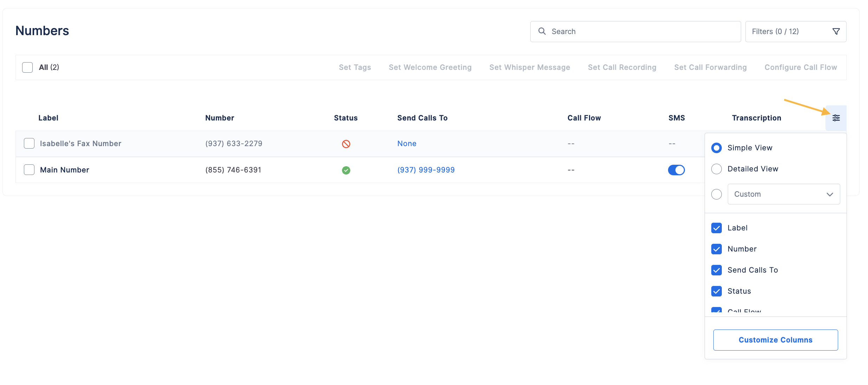Click the column settings sliders icon
Image resolution: width=868 pixels, height=385 pixels.
tap(836, 118)
